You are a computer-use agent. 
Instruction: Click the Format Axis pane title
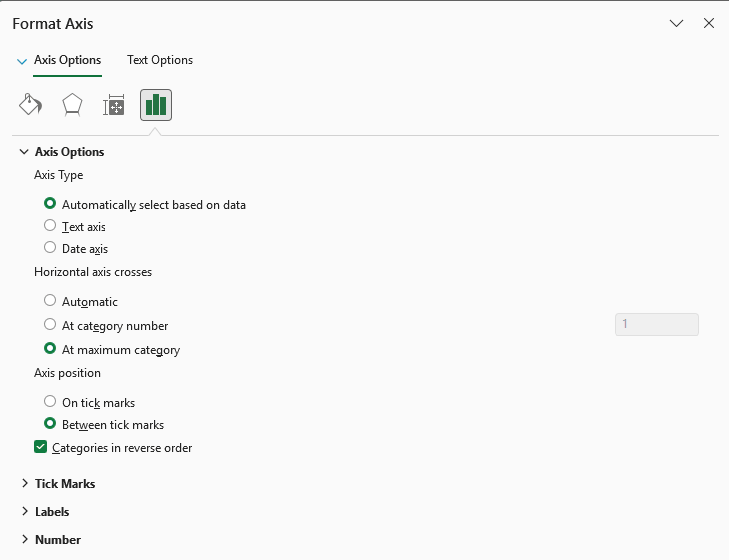point(53,24)
